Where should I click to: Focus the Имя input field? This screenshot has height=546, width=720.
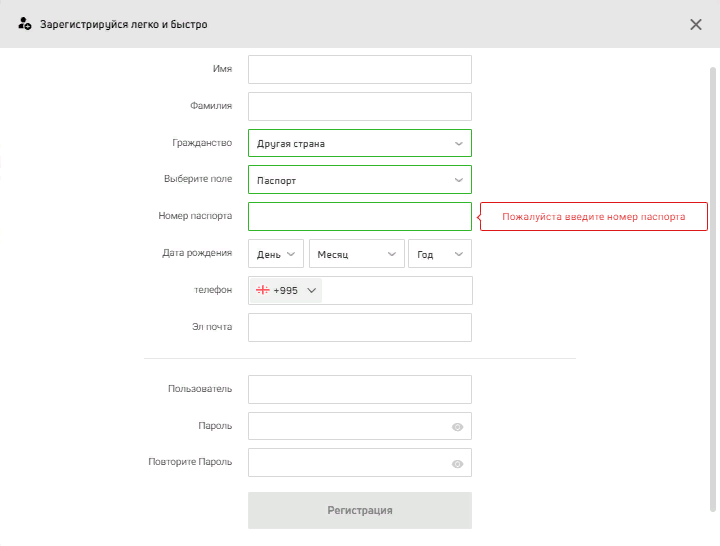(360, 69)
